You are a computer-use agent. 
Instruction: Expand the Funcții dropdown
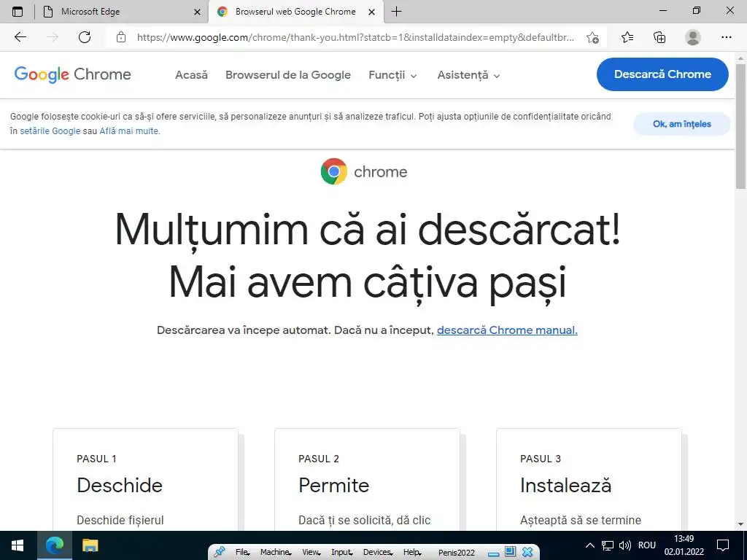(x=393, y=75)
